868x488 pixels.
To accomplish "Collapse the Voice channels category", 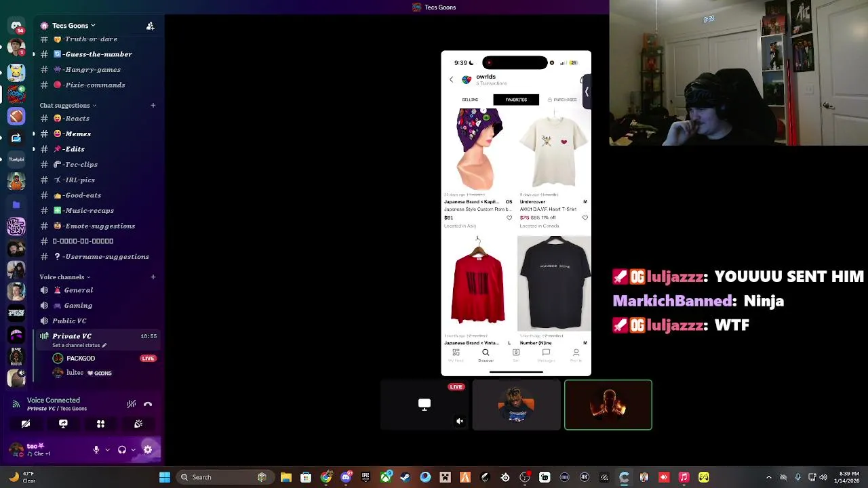I will (x=65, y=277).
